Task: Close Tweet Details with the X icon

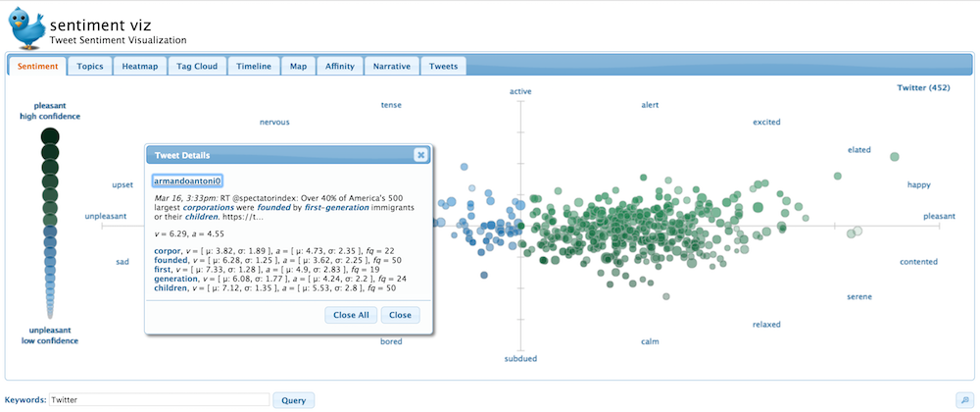Action: click(x=420, y=154)
